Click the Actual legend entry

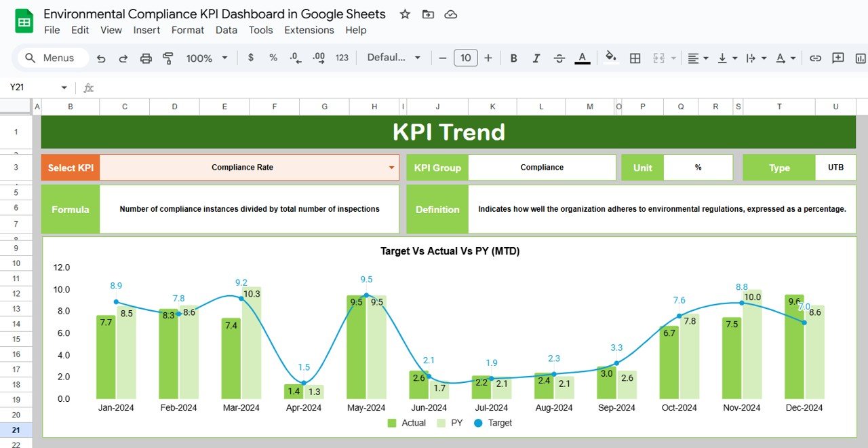coord(407,423)
